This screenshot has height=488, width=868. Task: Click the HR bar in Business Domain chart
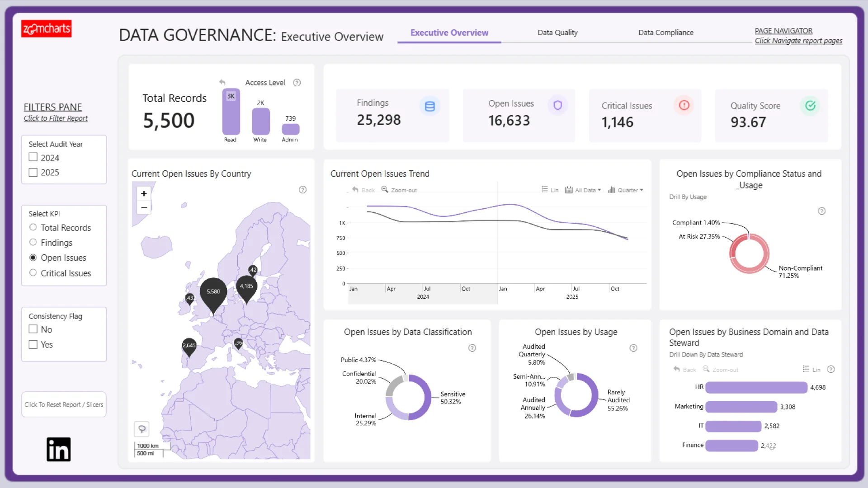(x=756, y=387)
